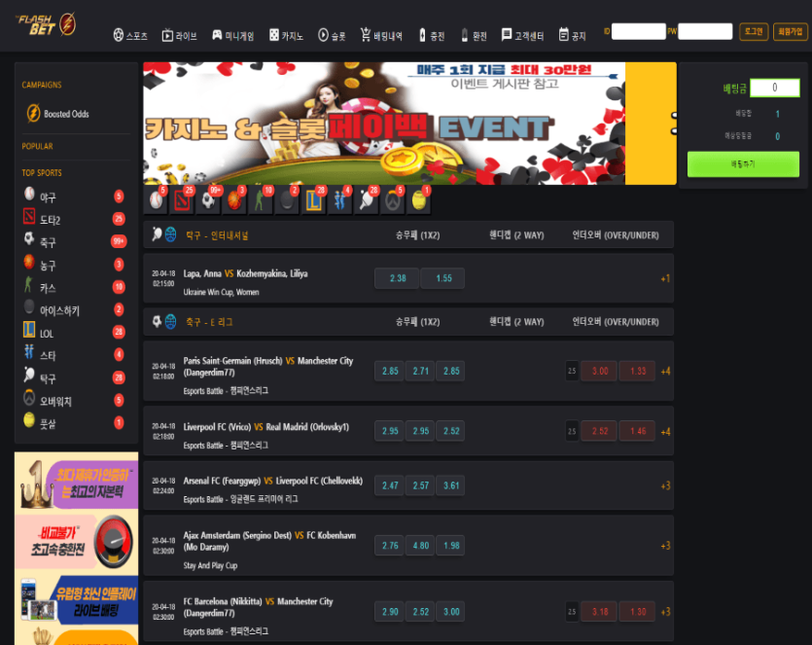This screenshot has width=812, height=645.
Task: Click the green 배팅하기 bet button
Action: (x=743, y=164)
